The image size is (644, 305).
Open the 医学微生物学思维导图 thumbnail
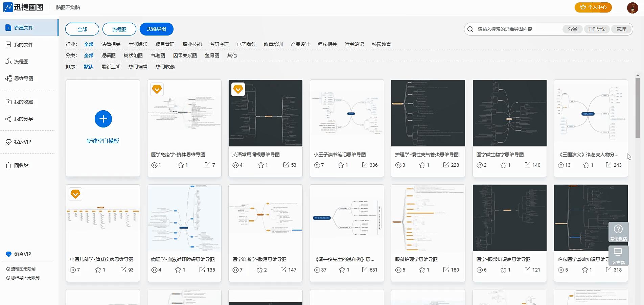(509, 113)
